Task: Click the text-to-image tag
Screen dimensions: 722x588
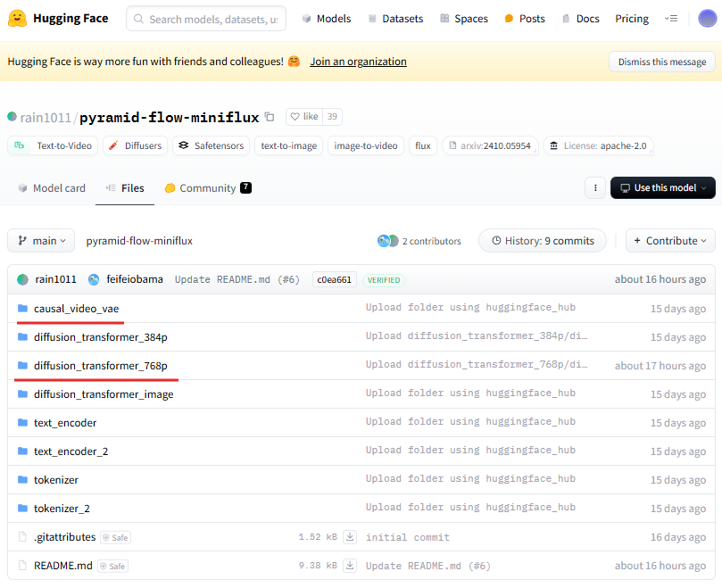Action: (288, 145)
